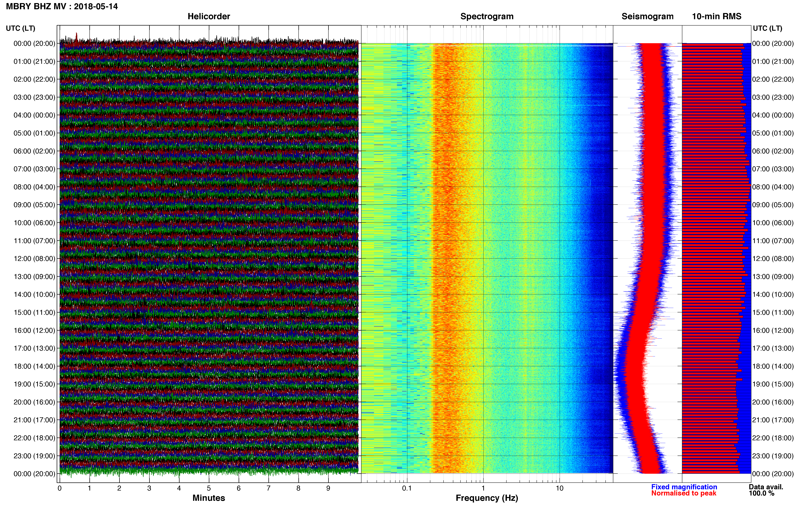Click left time label '08:00 (04:00)'
812x508 pixels.
tap(34, 187)
